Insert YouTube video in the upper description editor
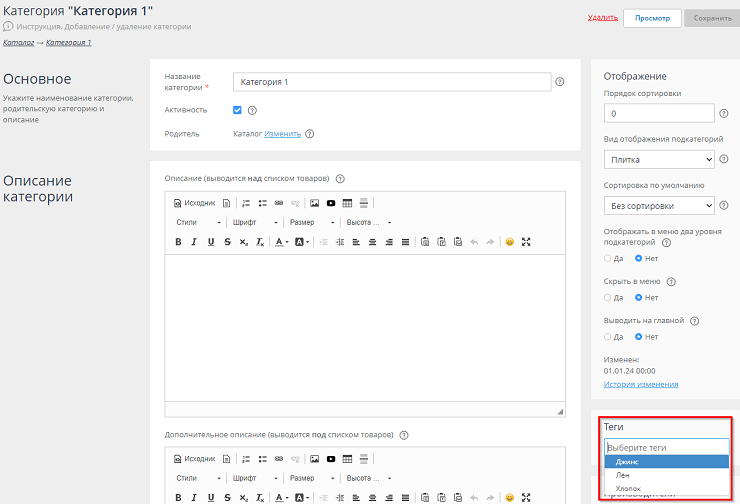Screen dimensions: 740x504 (330, 203)
